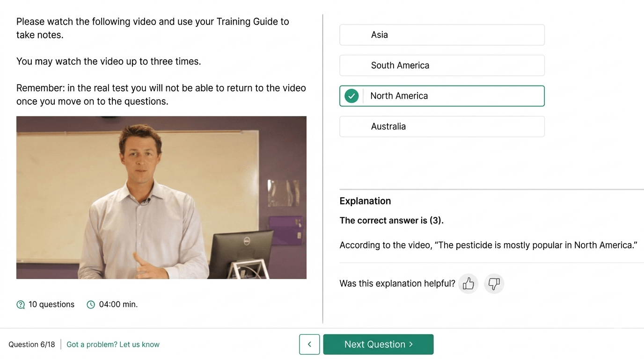Click the 'Was this explanation helpful?' text

pos(397,283)
